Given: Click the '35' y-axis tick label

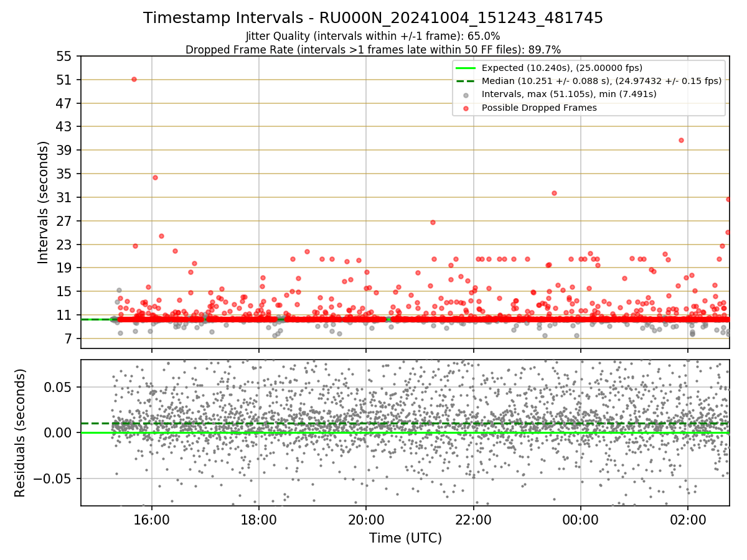Looking at the screenshot, I should [x=65, y=174].
